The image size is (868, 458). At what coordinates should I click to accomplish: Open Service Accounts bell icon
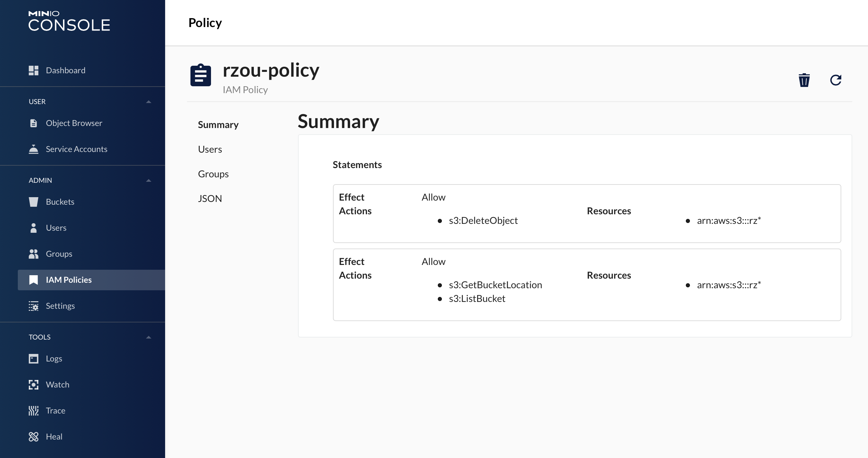(34, 149)
